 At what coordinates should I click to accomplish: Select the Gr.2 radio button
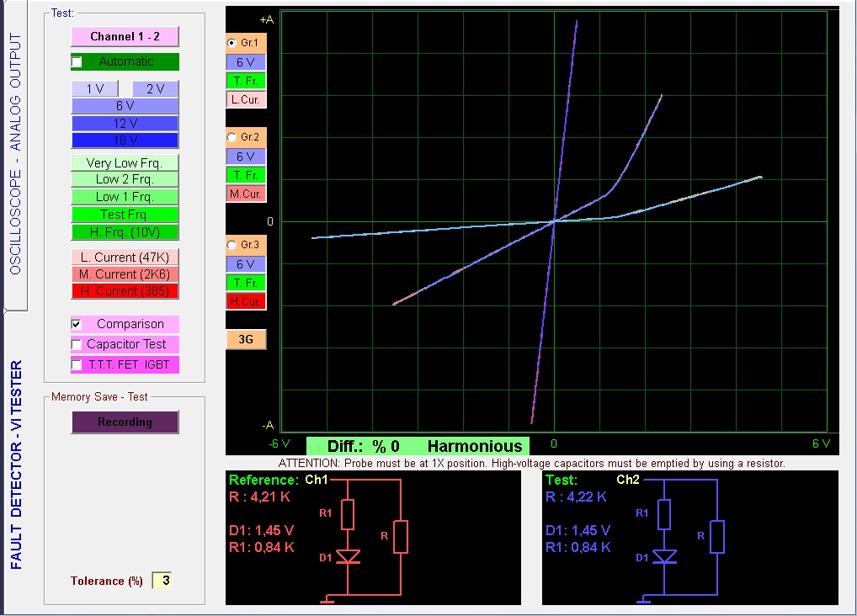[x=232, y=136]
